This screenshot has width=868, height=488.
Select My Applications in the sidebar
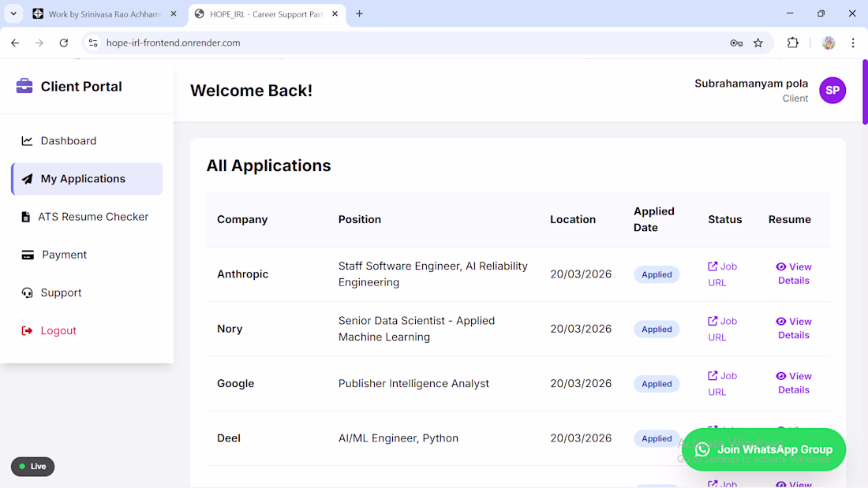click(x=82, y=179)
